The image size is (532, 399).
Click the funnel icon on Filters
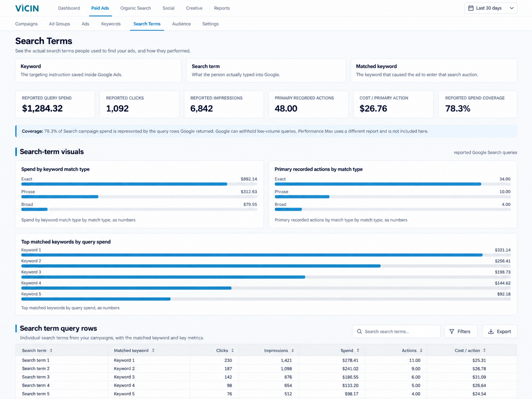point(452,331)
